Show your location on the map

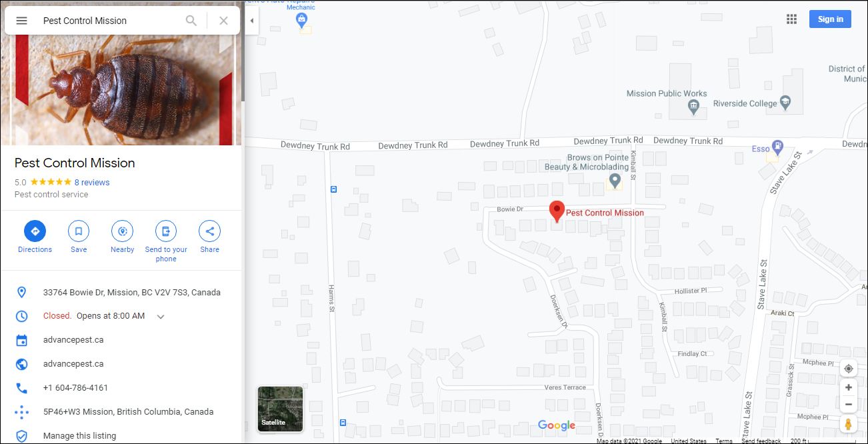[x=848, y=369]
